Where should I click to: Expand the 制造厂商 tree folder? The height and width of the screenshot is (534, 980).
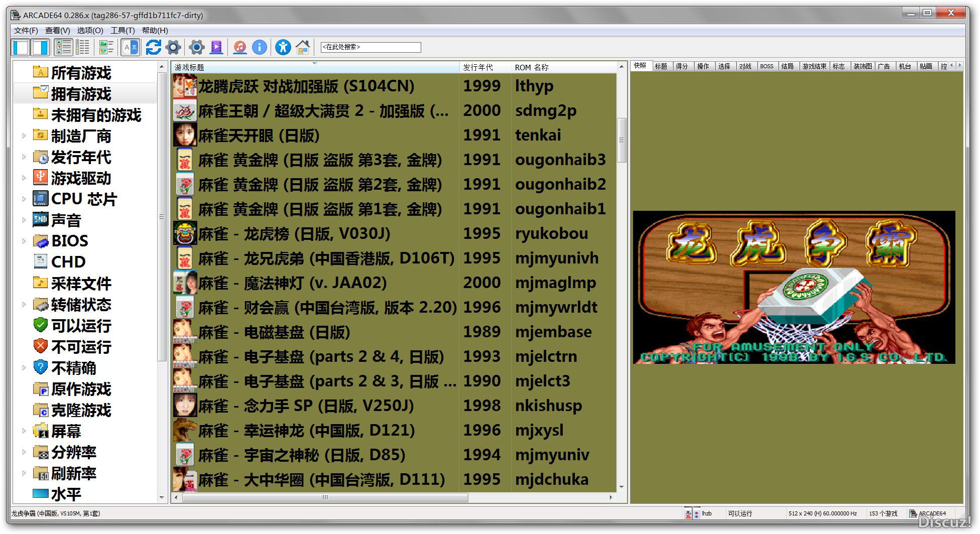pos(24,136)
